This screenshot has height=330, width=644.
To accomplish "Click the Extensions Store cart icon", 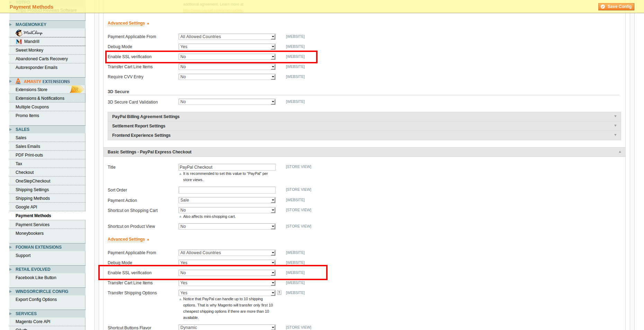I will [77, 89].
